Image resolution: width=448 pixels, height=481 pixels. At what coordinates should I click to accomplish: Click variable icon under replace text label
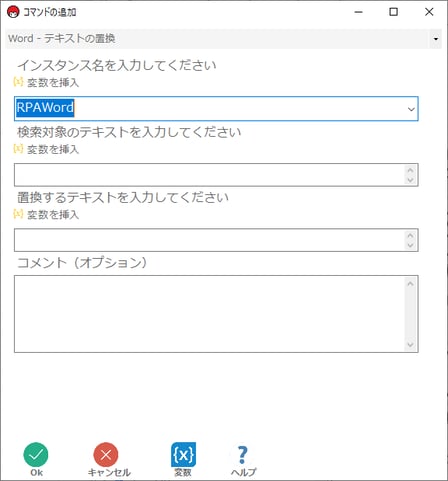[x=18, y=214]
